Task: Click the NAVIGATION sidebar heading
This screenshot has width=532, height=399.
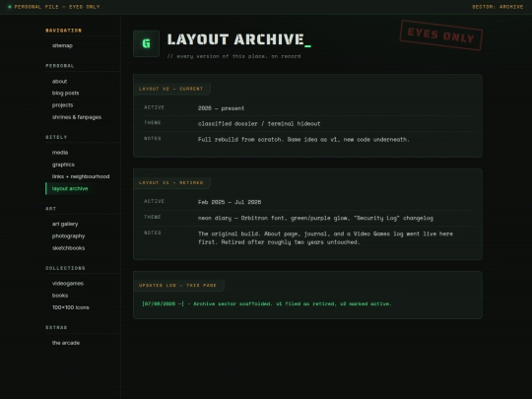Action: tap(63, 31)
